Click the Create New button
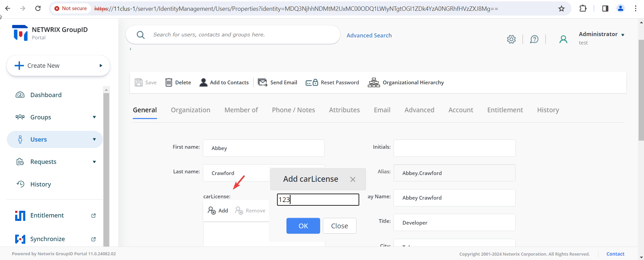This screenshot has height=260, width=644. click(58, 65)
